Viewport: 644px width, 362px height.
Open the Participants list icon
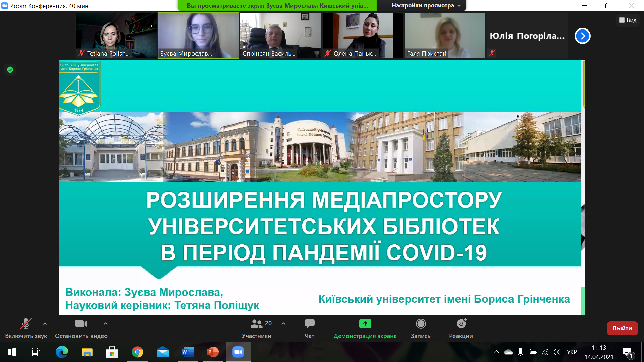(x=257, y=324)
